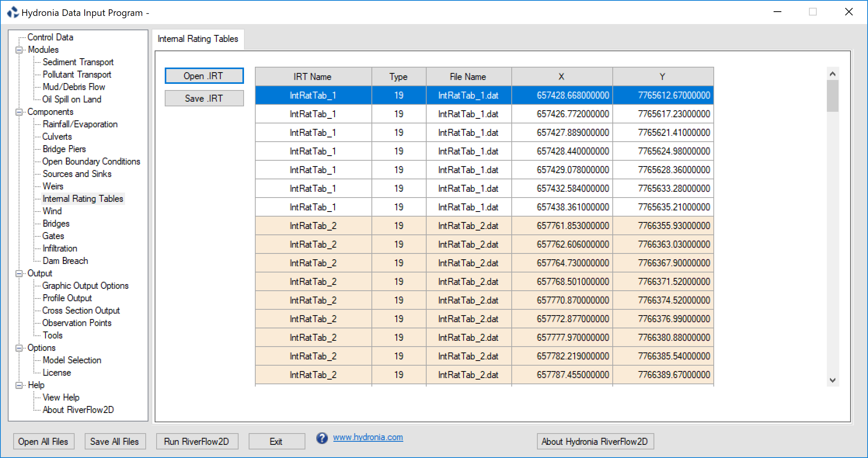Select About RiverFlow2D tree item
The height and width of the screenshot is (458, 868).
tap(78, 410)
